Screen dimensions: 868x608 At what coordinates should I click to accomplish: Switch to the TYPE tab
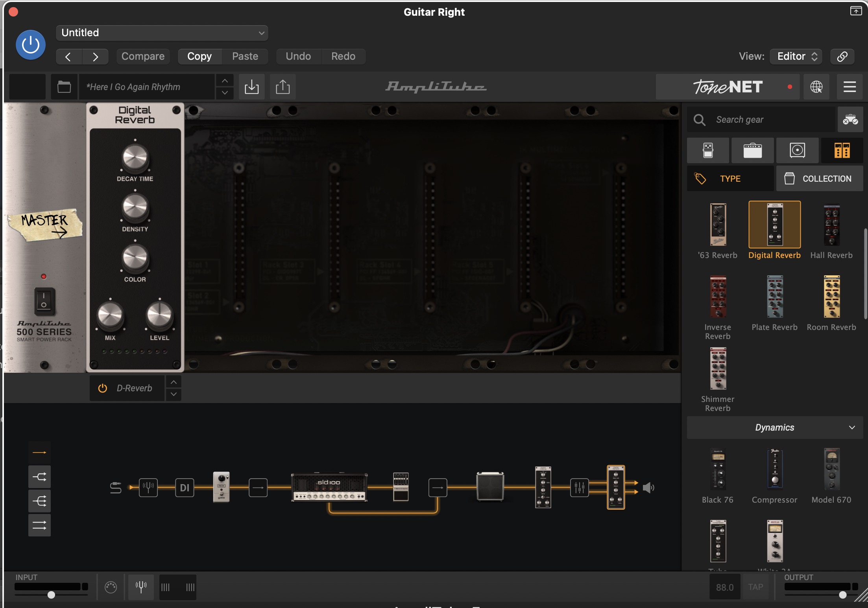pos(730,179)
